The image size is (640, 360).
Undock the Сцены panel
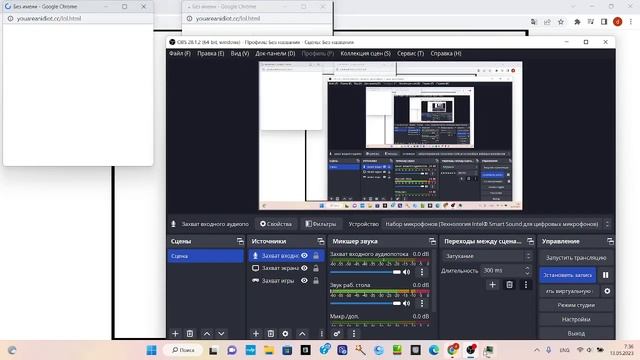(x=240, y=241)
